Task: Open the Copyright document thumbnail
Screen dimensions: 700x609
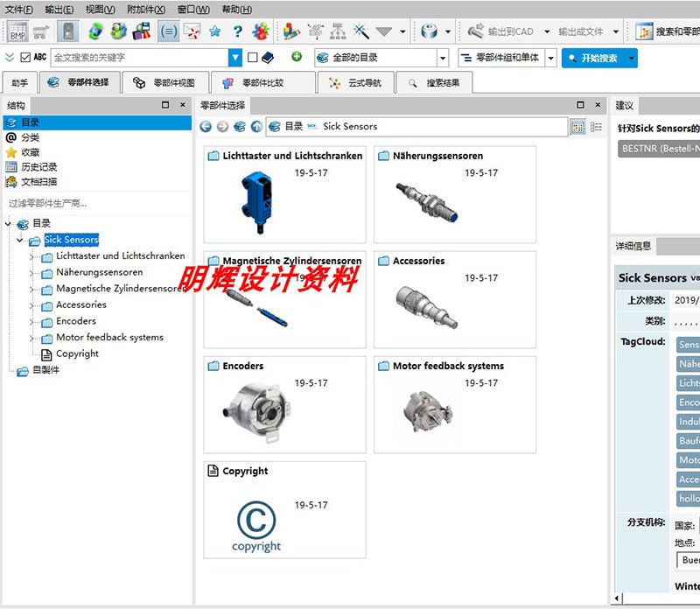Action: (285, 510)
